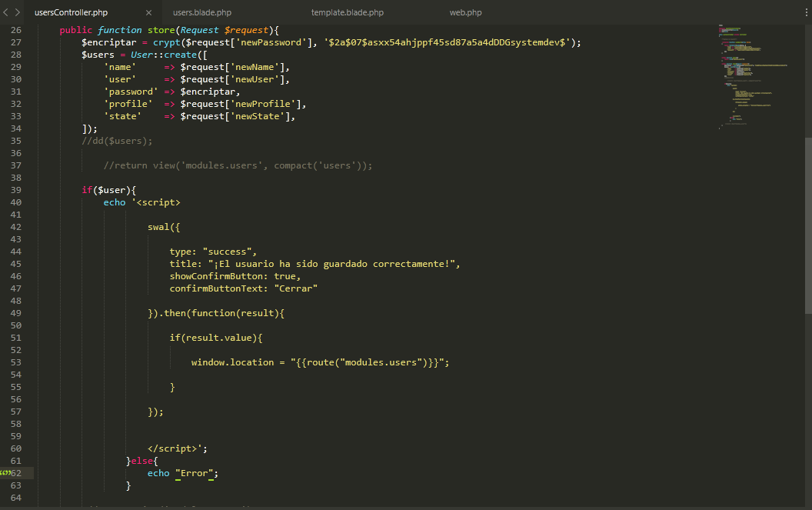Click the }else{ statement
812x510 pixels.
coord(142,461)
